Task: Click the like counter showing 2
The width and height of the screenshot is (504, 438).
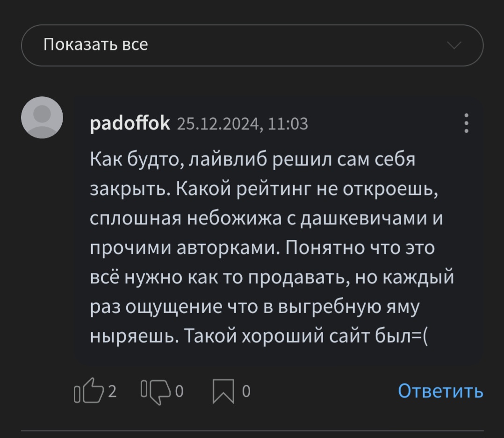Action: pos(112,391)
